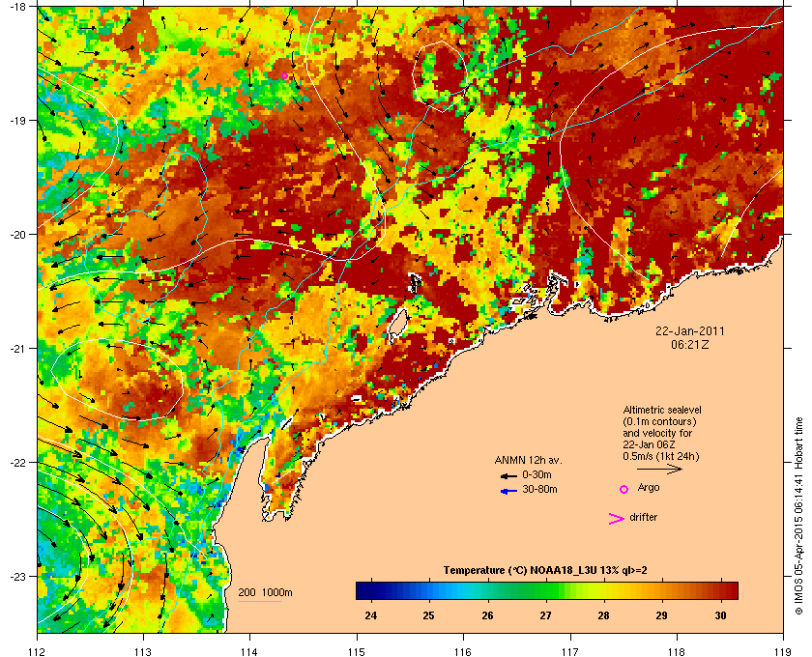Click the 0.5m/s velocity scale arrow
The width and height of the screenshot is (812, 657).
click(659, 469)
